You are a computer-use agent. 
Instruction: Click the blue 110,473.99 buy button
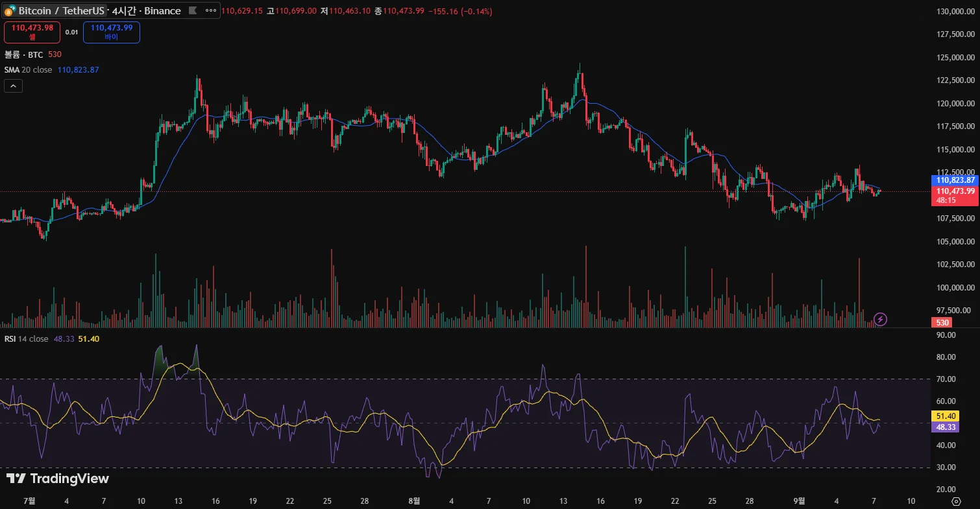pos(112,32)
